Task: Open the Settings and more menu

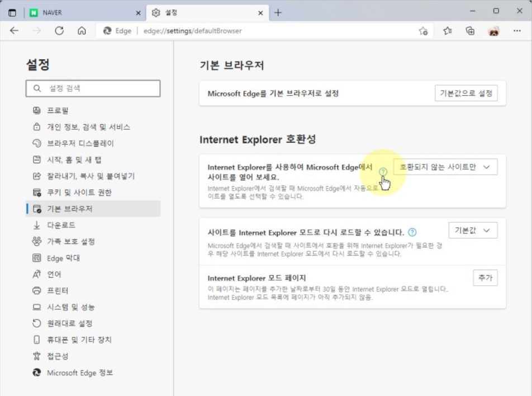Action: pyautogui.click(x=517, y=31)
